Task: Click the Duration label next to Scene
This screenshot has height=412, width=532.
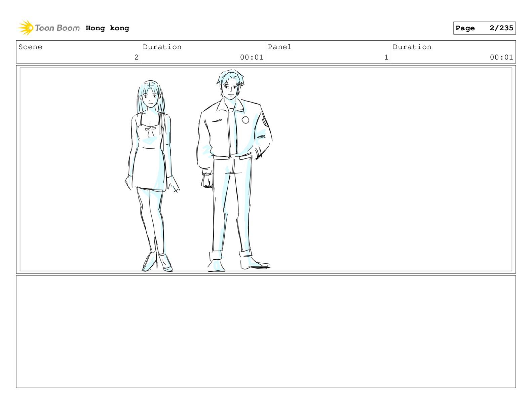Action: tap(162, 47)
